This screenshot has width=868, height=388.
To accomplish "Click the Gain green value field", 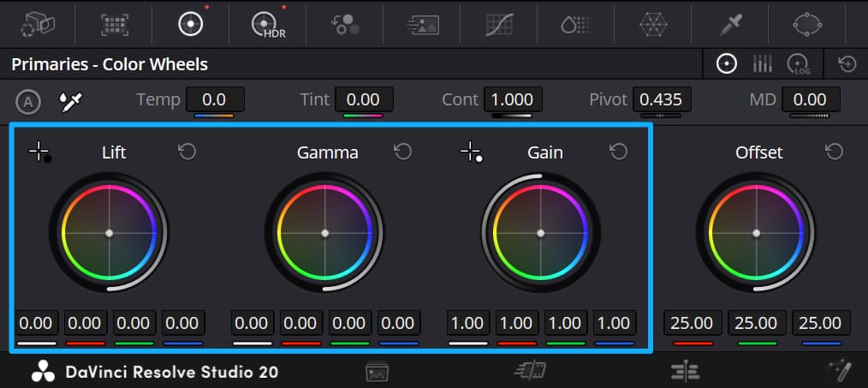I will point(566,323).
